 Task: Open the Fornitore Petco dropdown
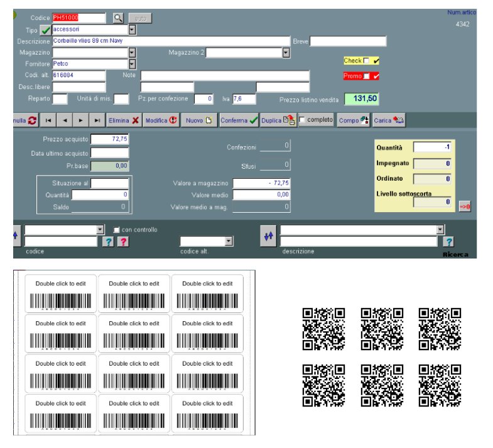click(x=133, y=64)
